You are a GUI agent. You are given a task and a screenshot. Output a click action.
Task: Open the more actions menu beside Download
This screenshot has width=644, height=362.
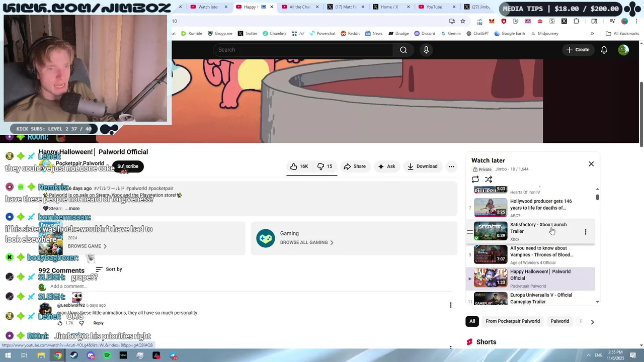pos(451,166)
